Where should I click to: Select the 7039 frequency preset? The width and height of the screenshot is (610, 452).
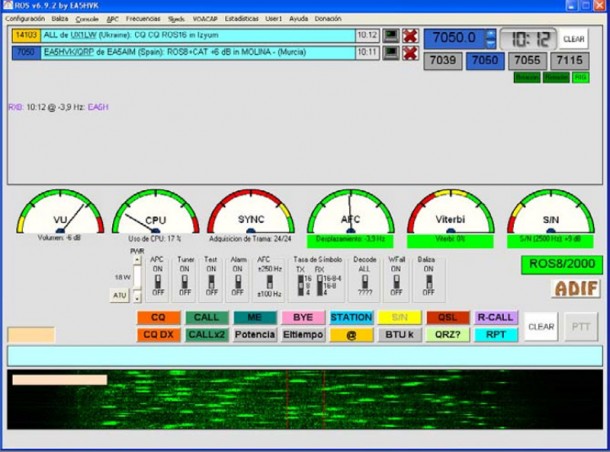click(443, 61)
